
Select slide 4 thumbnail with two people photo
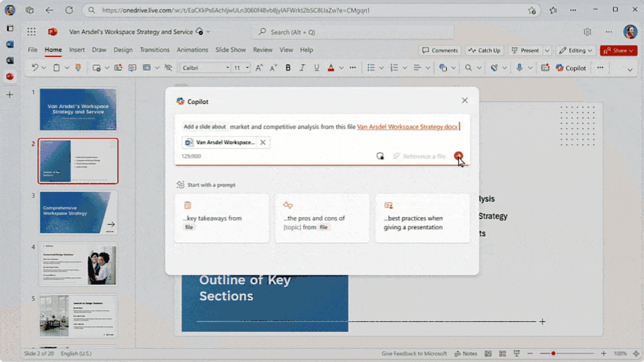[78, 264]
